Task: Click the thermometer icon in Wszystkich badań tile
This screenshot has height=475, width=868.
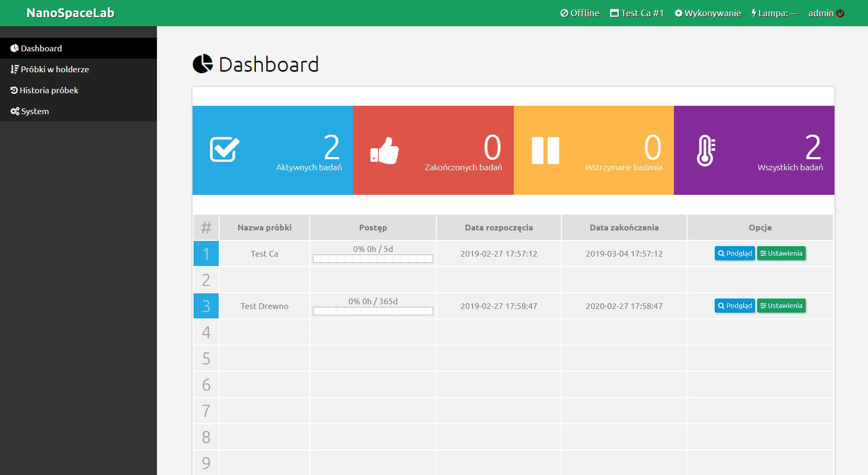Action: [705, 151]
